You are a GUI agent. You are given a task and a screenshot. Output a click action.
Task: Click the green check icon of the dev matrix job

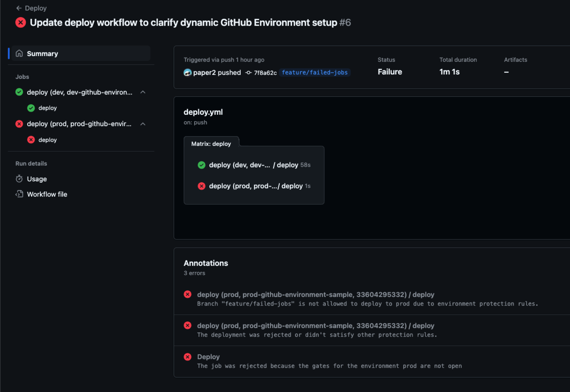[x=201, y=165]
